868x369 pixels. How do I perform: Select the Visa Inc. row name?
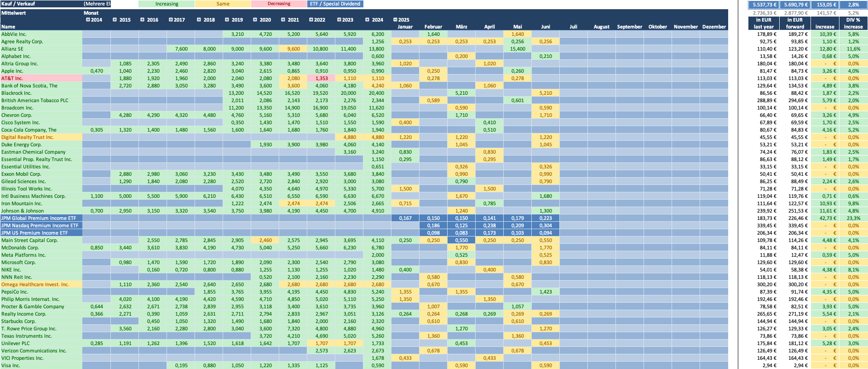coord(41,365)
